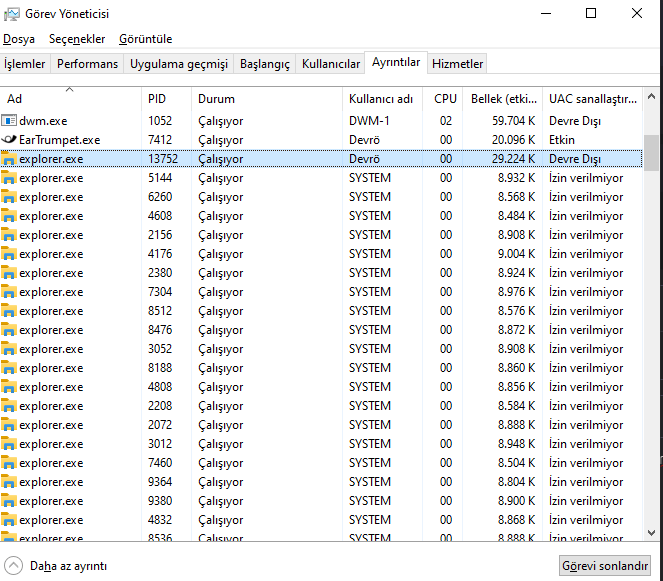Click memory value 8.484 K
Viewport: 663px width, 581px height.
(517, 216)
